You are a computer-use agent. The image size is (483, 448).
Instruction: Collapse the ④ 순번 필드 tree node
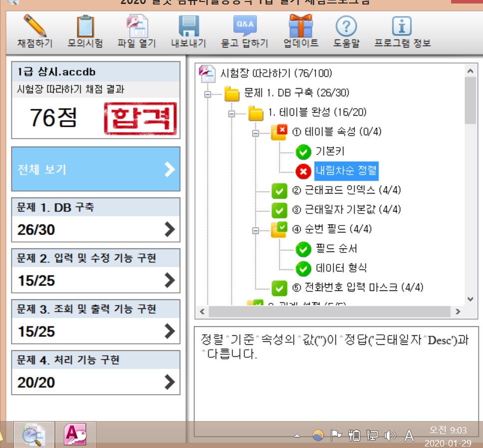pos(255,230)
